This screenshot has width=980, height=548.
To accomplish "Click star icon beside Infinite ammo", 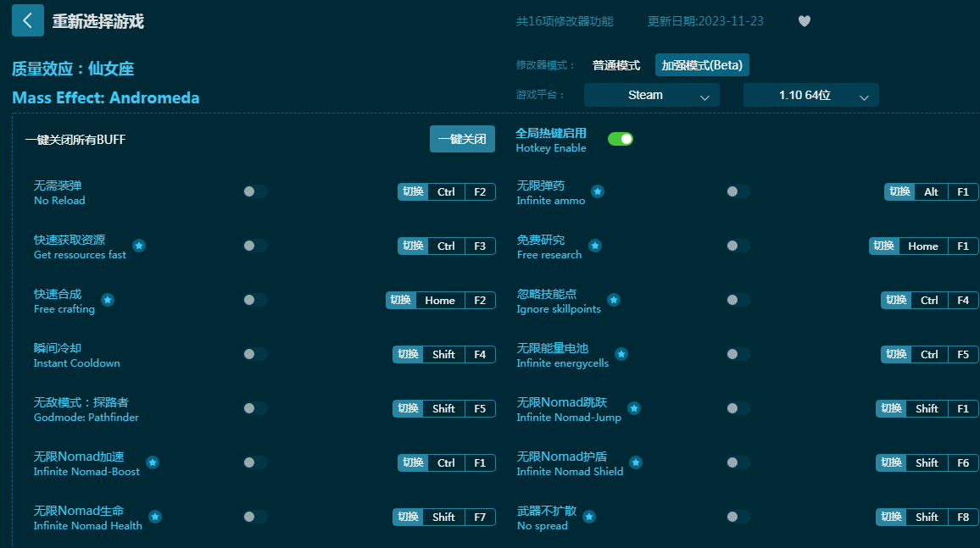I will pyautogui.click(x=599, y=191).
